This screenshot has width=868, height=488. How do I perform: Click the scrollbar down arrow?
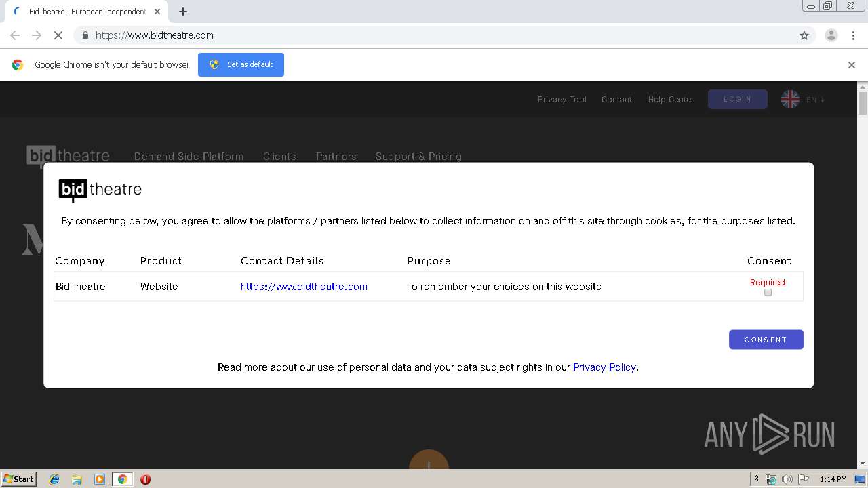pos(863,464)
